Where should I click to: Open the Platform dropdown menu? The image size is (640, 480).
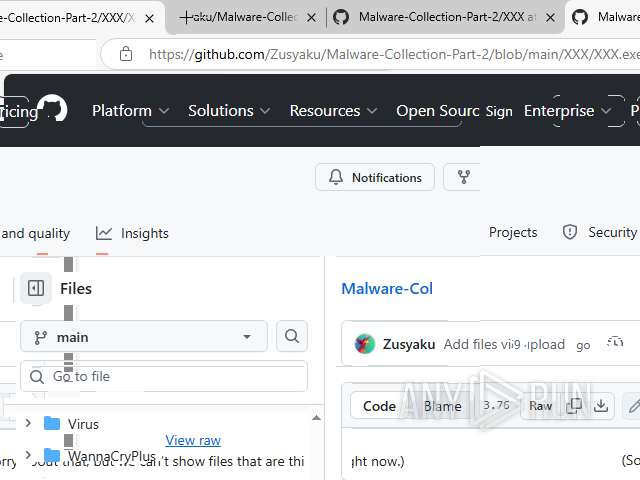[130, 111]
